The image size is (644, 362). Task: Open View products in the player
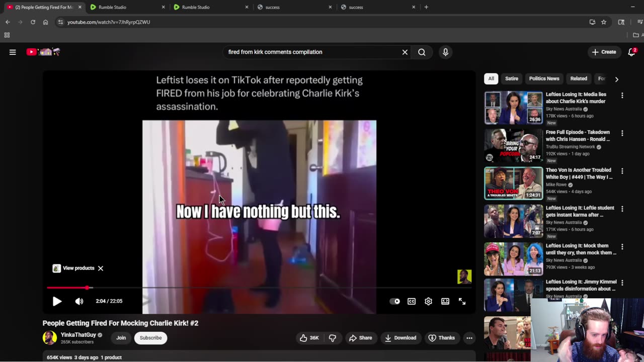pyautogui.click(x=74, y=268)
